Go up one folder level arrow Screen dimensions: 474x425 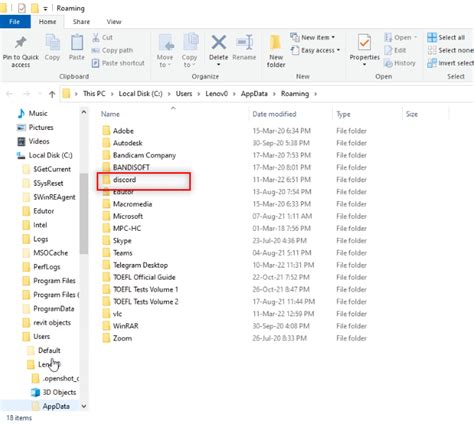click(52, 94)
